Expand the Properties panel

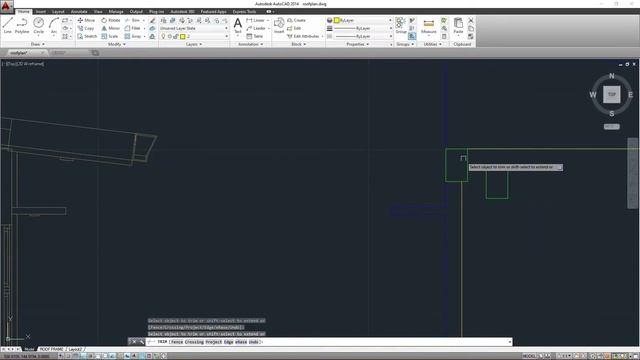click(358, 44)
